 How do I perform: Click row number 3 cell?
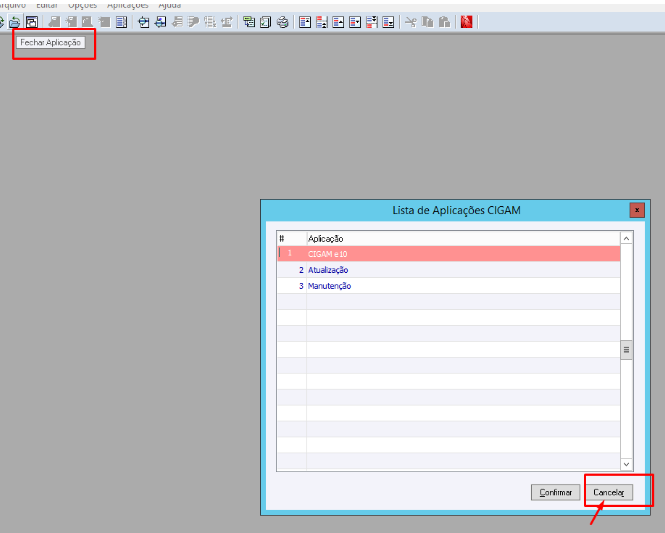click(292, 286)
